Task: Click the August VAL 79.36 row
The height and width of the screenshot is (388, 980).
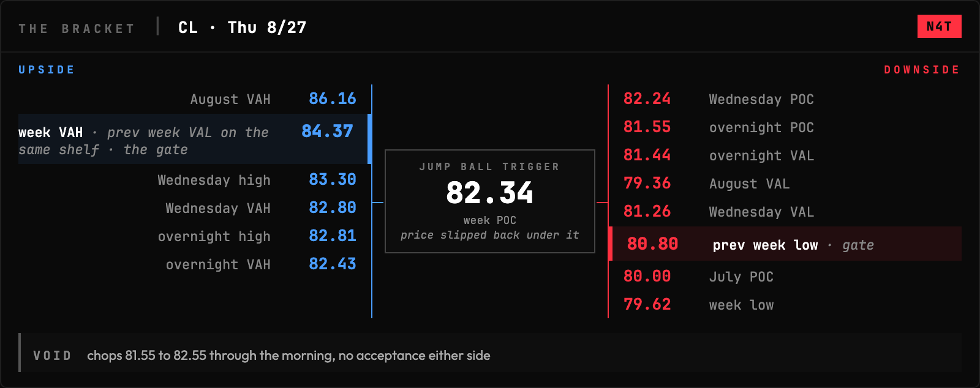Action: (786, 184)
